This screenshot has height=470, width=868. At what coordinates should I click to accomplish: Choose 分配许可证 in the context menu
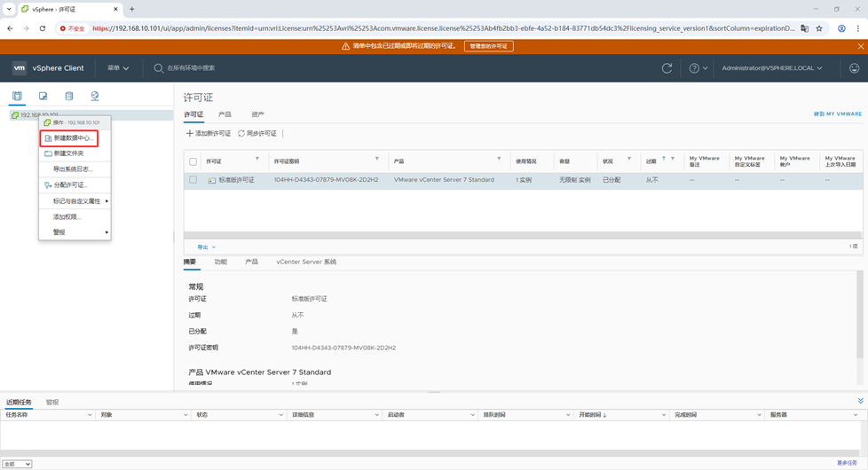click(x=70, y=185)
